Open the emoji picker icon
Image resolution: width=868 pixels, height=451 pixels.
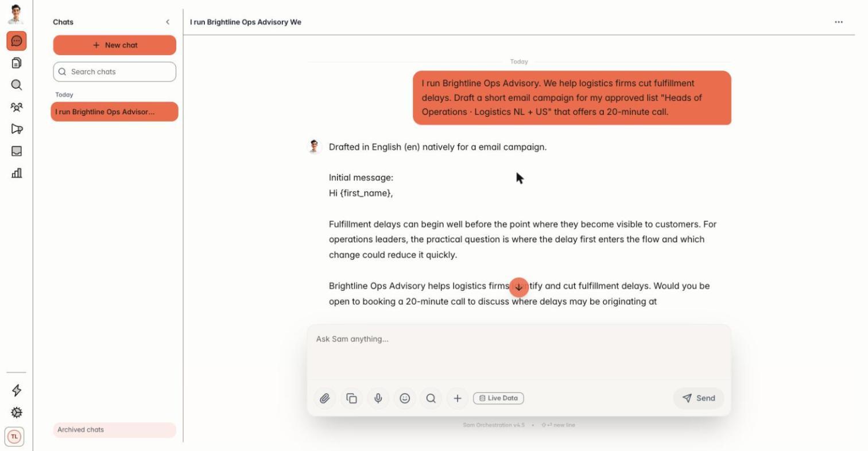pos(405,398)
